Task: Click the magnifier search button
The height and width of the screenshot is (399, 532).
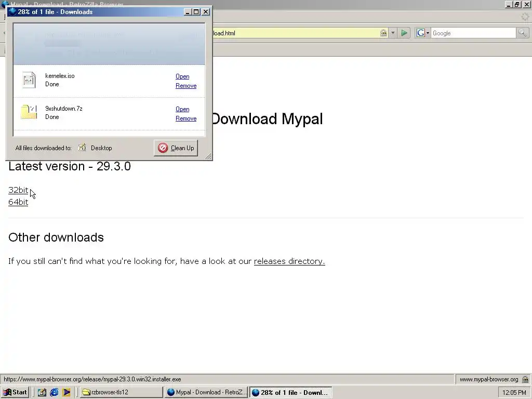Action: [522, 33]
